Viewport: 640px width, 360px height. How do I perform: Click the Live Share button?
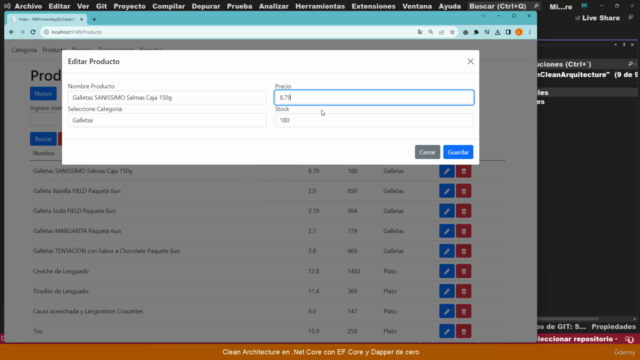pos(598,18)
